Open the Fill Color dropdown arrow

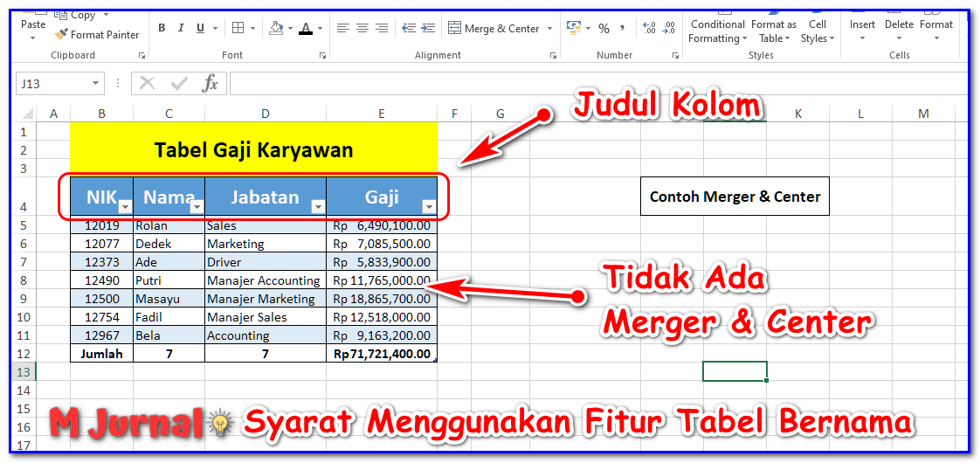point(291,28)
